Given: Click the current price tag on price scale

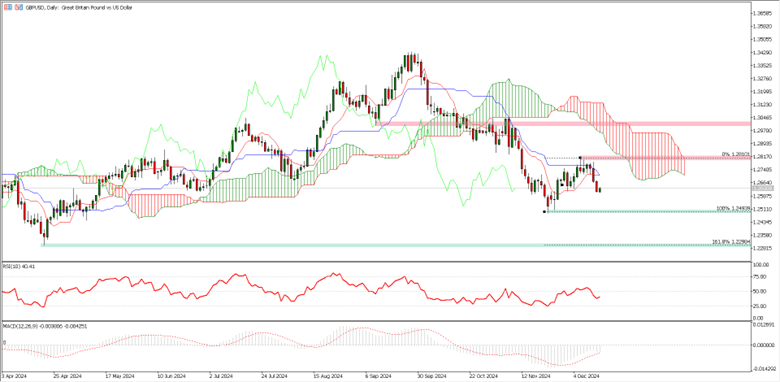Looking at the screenshot, I should pyautogui.click(x=763, y=189).
